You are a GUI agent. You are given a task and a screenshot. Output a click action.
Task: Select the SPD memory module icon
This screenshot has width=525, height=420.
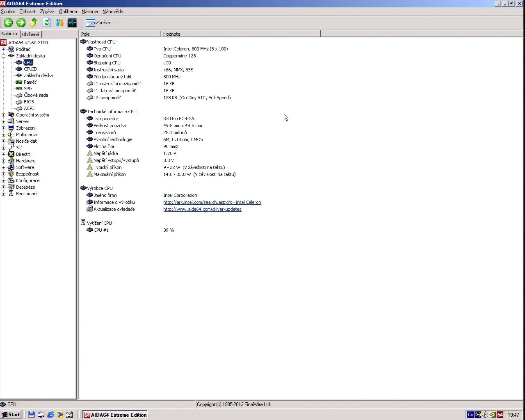19,89
